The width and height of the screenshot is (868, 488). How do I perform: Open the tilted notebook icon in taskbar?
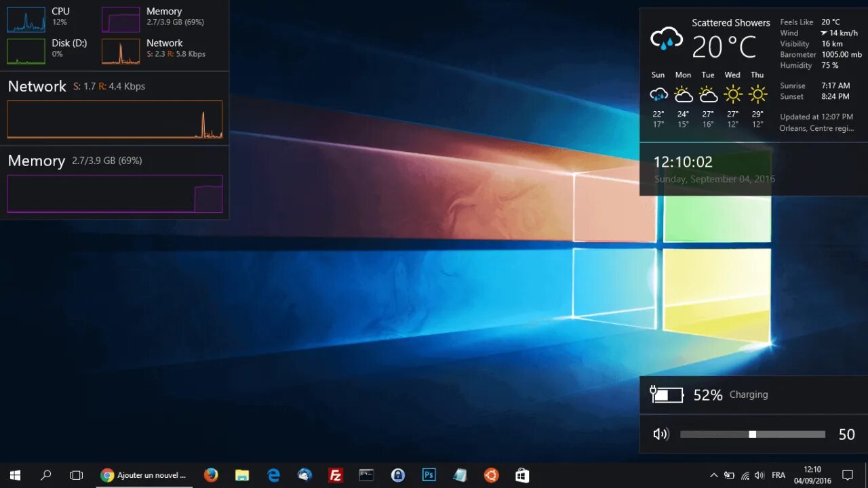[460, 475]
